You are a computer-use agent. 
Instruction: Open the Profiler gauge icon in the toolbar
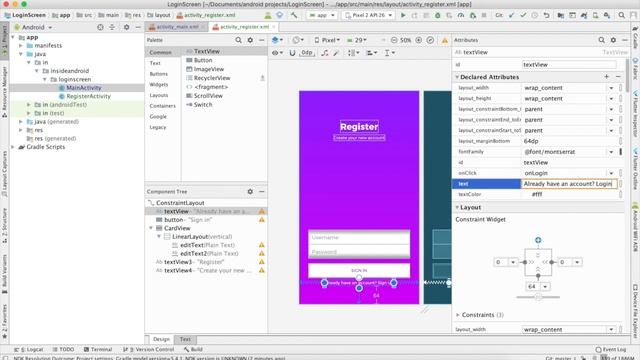(461, 15)
